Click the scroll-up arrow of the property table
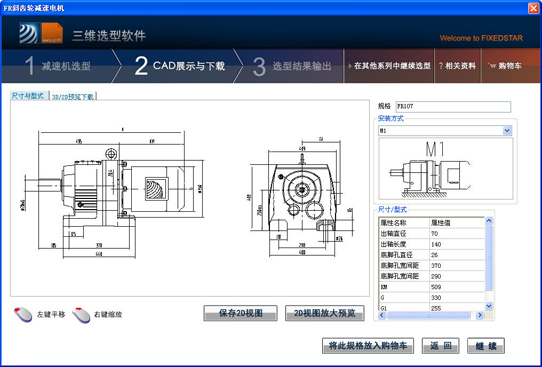542x367 pixels. (489, 220)
